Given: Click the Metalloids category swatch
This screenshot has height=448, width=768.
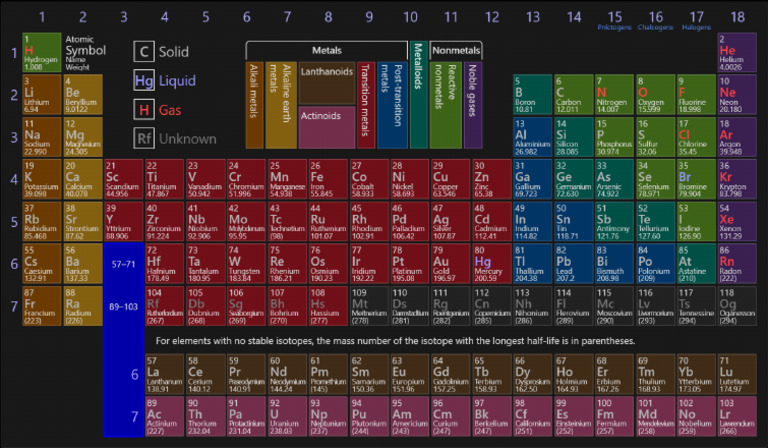Looking at the screenshot, I should coord(418,94).
